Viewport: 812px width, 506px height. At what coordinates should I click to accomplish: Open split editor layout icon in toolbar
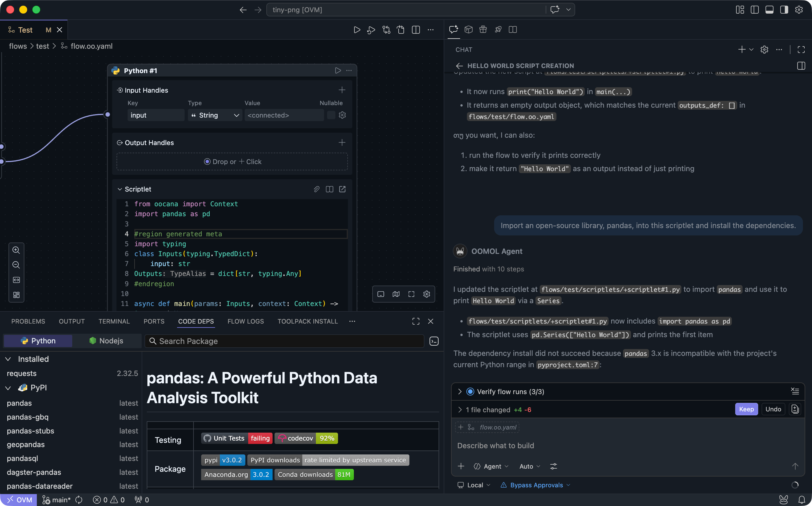pyautogui.click(x=416, y=30)
